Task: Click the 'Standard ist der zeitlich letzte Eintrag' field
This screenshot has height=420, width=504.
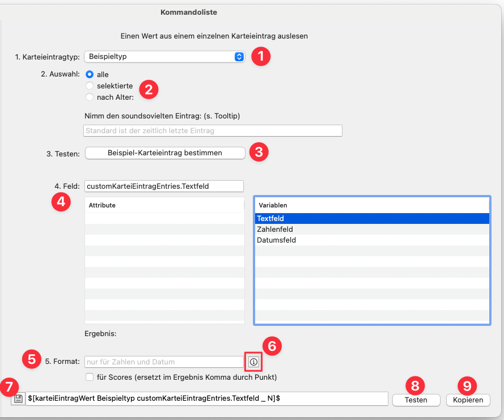Action: [213, 131]
